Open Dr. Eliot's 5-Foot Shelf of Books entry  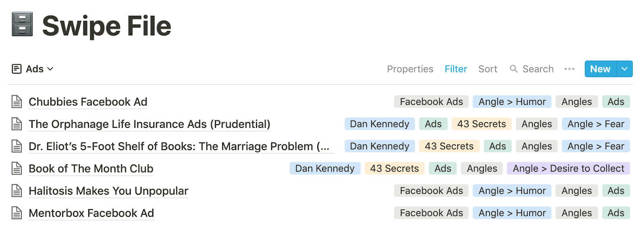pyautogui.click(x=179, y=146)
